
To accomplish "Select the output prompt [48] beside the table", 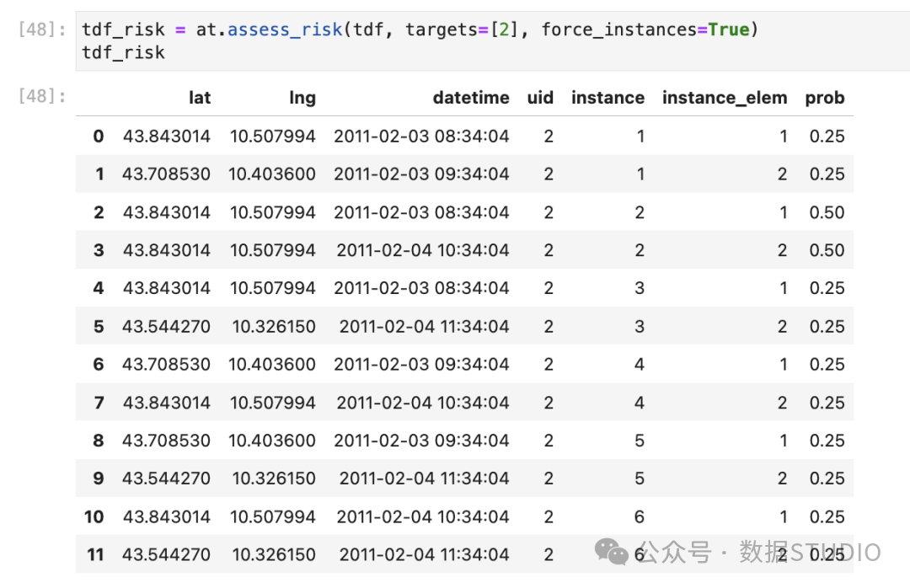I will click(42, 96).
